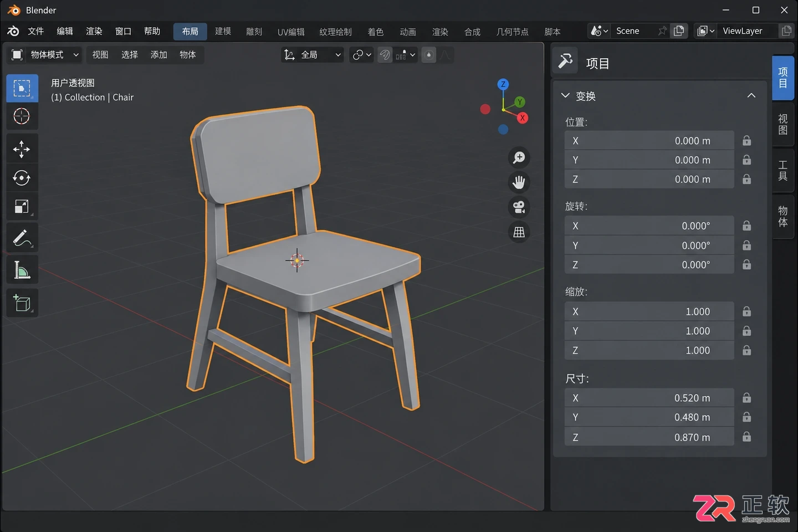Click the location X value field
This screenshot has width=798, height=532.
coord(649,141)
